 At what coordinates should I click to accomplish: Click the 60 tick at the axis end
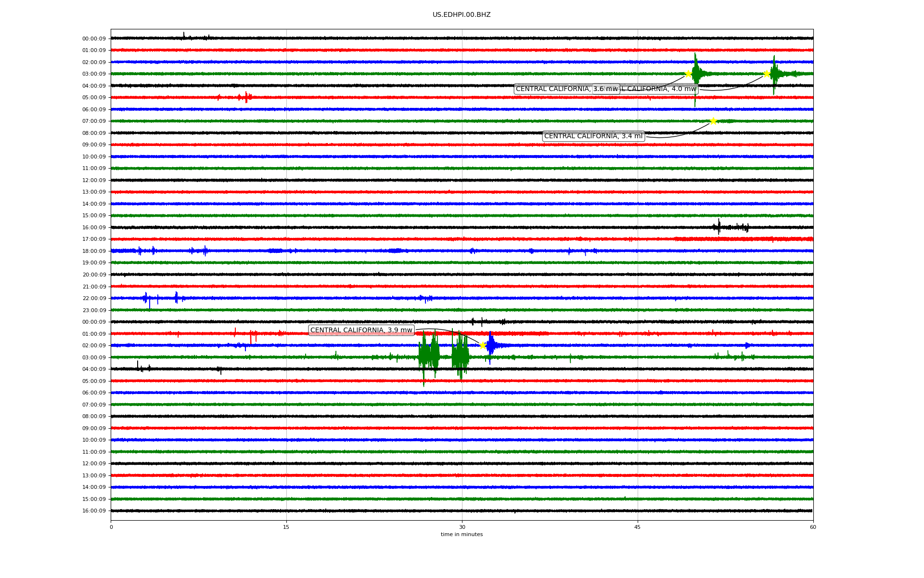coord(813,527)
